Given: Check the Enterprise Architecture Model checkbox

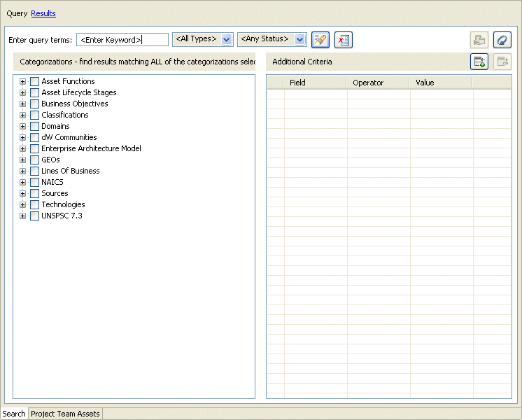Looking at the screenshot, I should pos(34,148).
